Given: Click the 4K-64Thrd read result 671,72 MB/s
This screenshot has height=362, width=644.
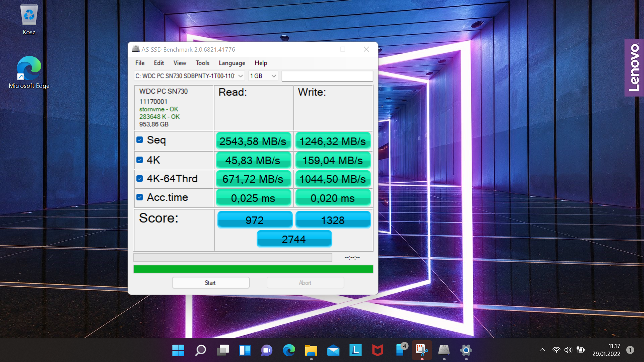Looking at the screenshot, I should point(253,179).
